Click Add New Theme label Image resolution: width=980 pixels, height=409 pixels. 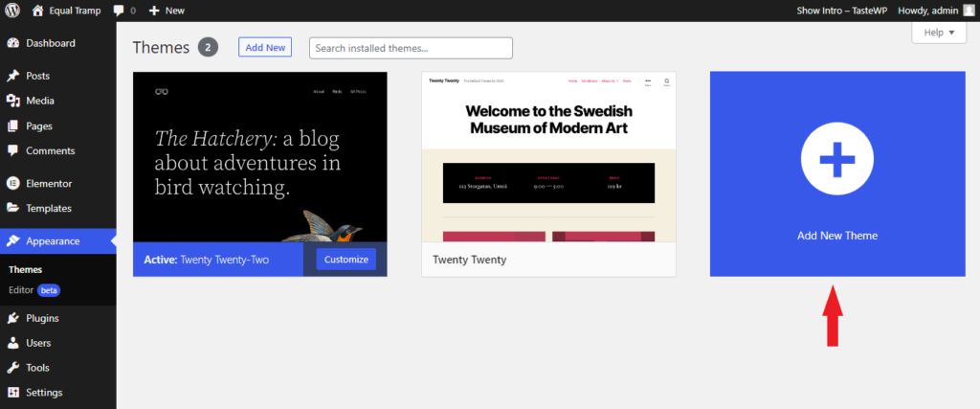click(837, 236)
